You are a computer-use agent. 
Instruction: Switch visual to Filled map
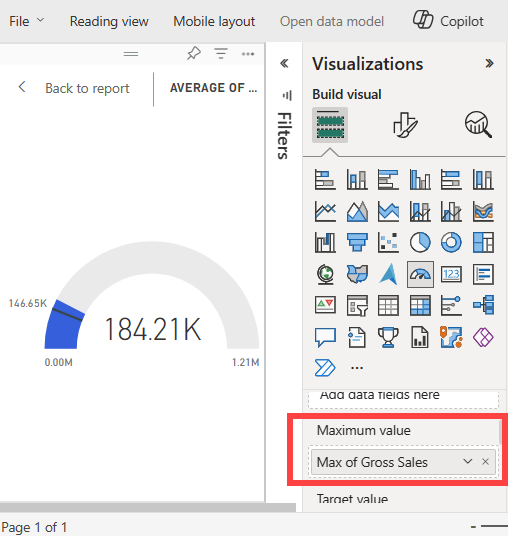[357, 274]
